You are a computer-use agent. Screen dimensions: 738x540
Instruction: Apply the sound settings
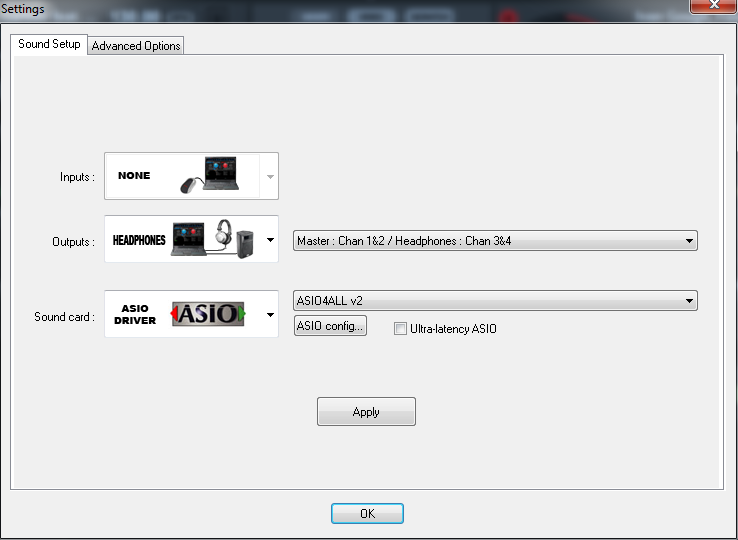[366, 412]
